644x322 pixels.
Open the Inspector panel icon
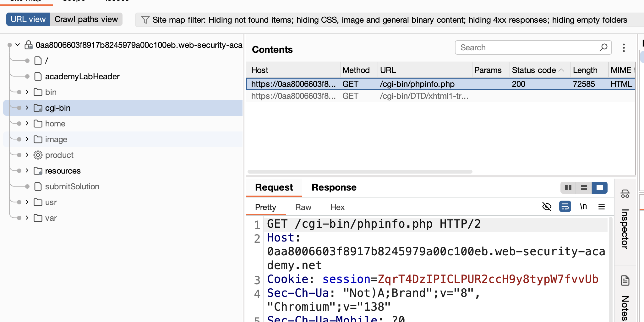click(625, 194)
